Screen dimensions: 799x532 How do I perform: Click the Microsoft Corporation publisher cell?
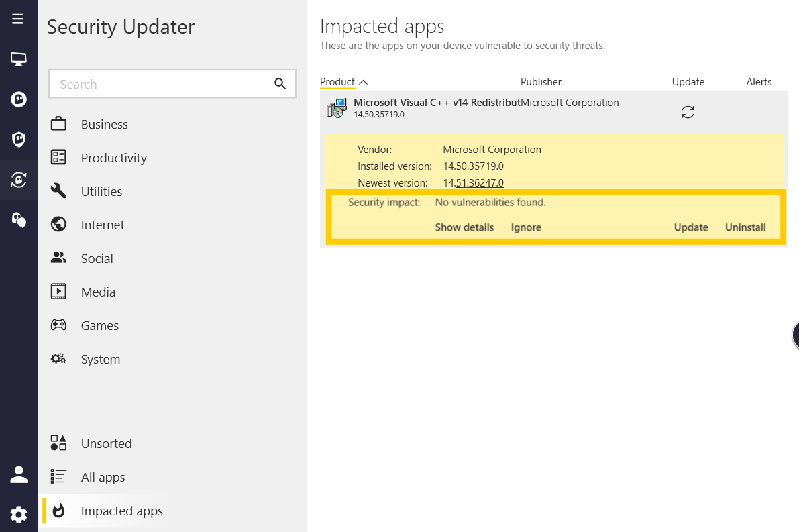[x=570, y=103]
